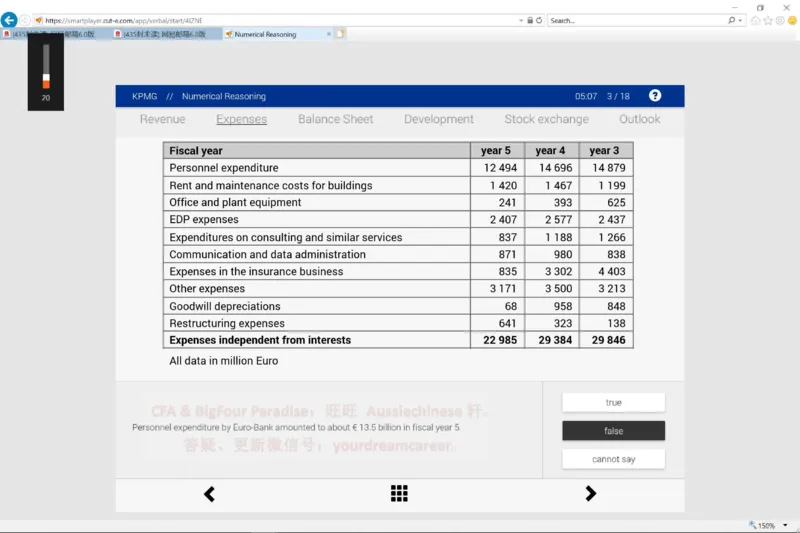
Task: Open the Revenue data tab
Action: [x=162, y=119]
